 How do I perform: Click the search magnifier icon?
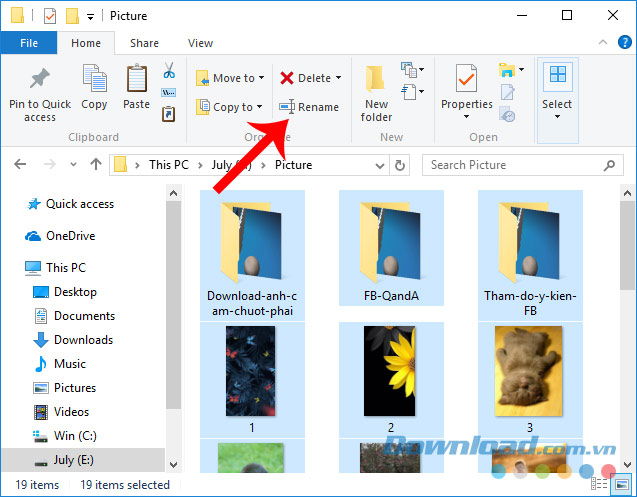[x=609, y=165]
